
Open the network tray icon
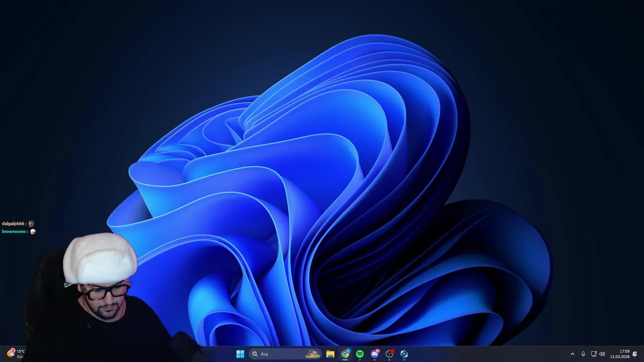click(x=594, y=354)
